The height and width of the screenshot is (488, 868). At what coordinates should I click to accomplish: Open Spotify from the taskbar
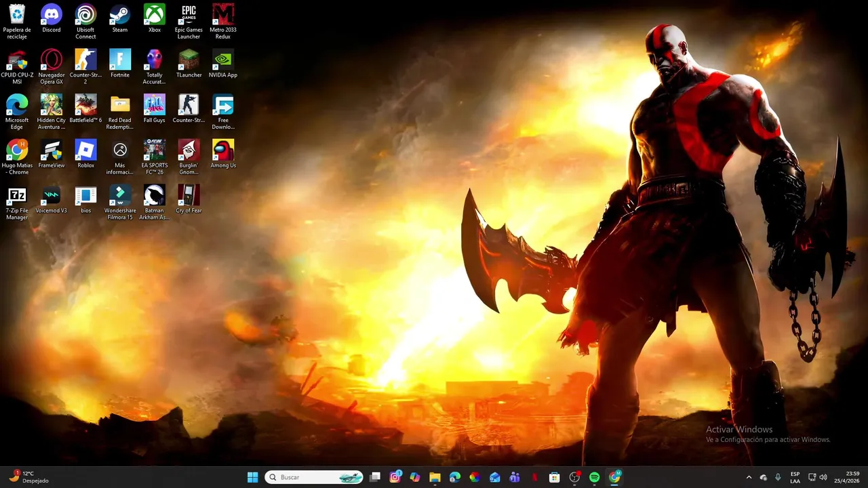pos(594,477)
